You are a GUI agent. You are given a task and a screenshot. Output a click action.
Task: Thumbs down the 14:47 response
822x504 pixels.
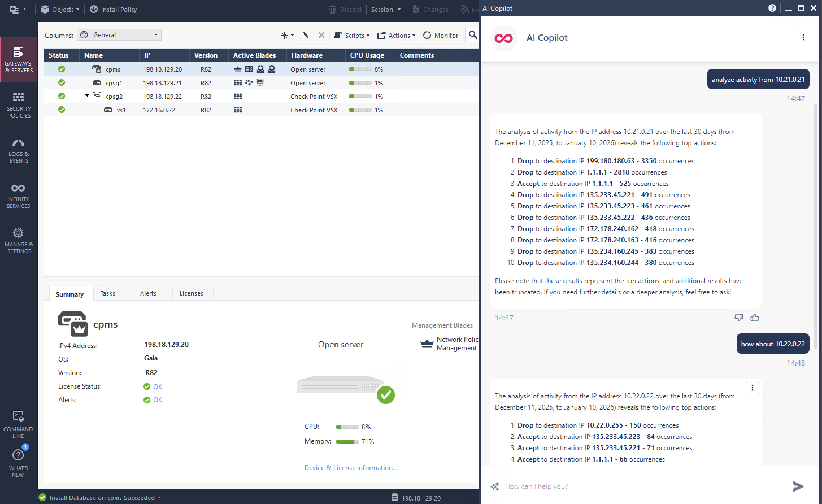tap(739, 318)
